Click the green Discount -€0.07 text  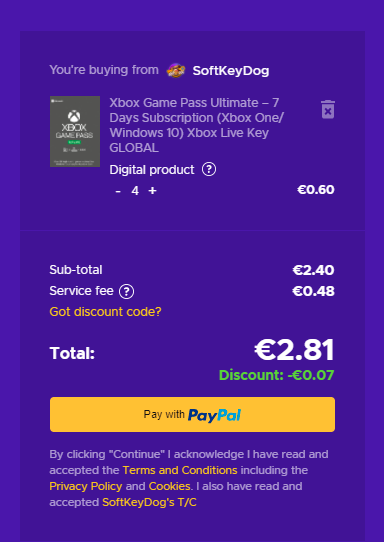(x=277, y=375)
